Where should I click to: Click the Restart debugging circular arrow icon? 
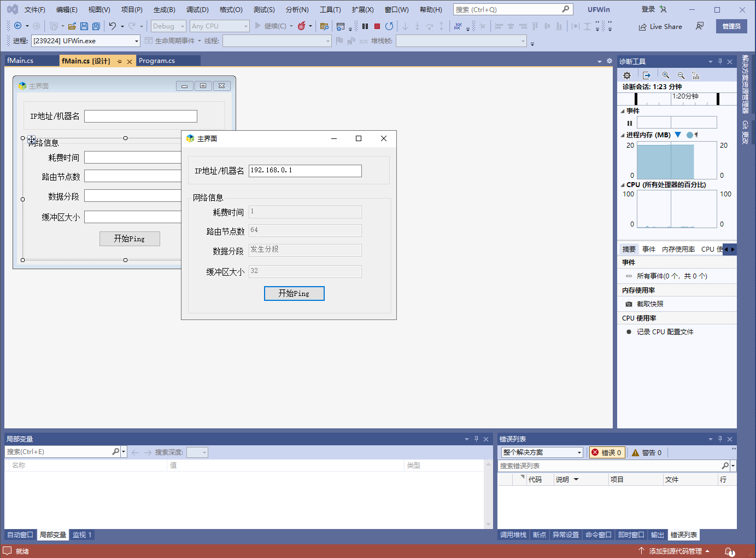[389, 26]
